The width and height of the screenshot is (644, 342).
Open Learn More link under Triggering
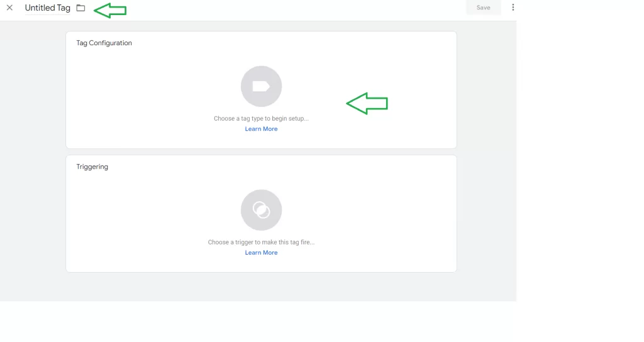point(261,253)
